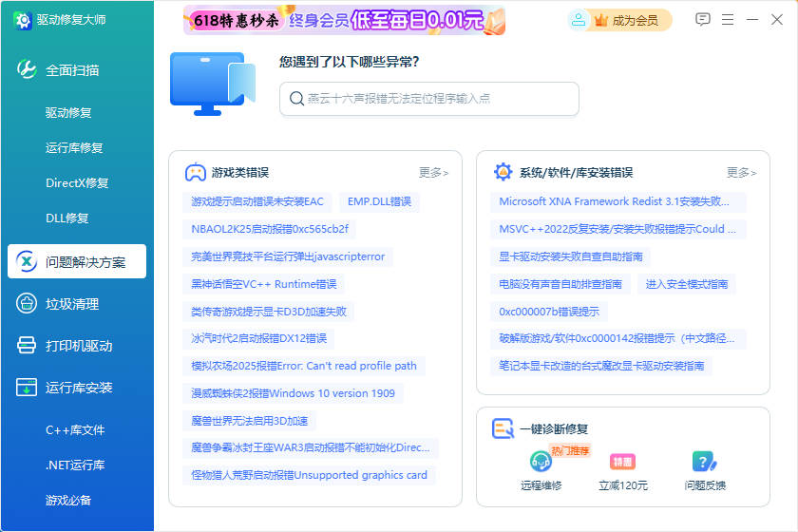Click the download box icon beside 运行库安装

[27, 388]
